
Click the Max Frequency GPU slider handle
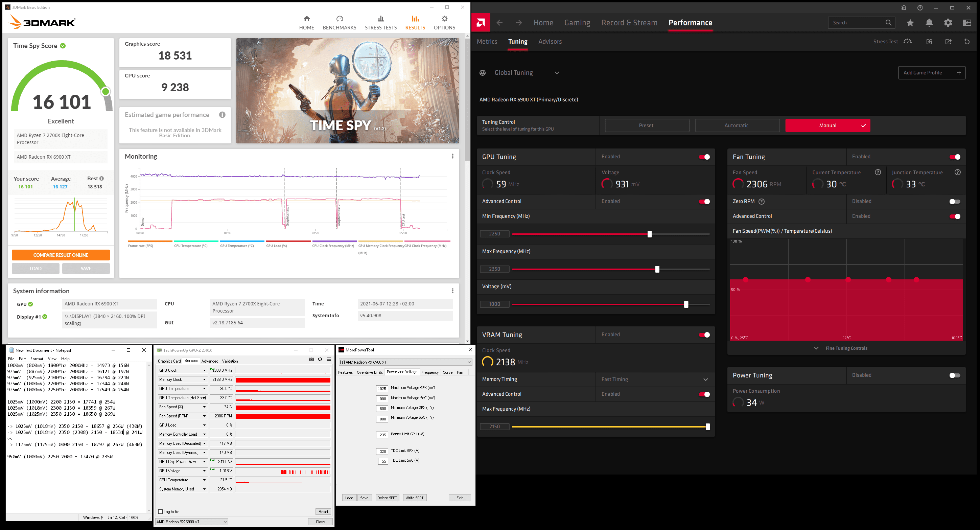click(657, 269)
